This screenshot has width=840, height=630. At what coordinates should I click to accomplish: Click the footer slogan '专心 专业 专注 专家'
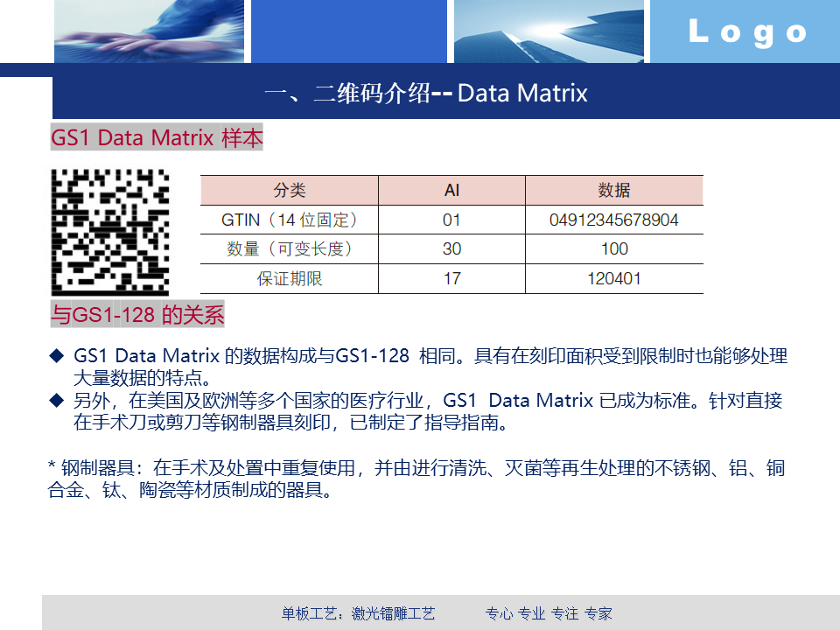(549, 613)
